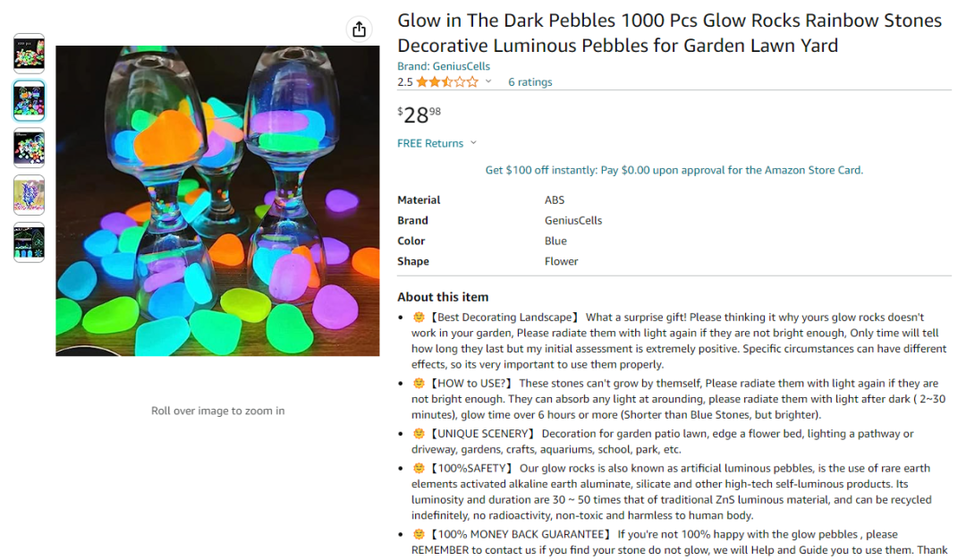Select the highlighted second thumbnail with glasses

point(29,100)
